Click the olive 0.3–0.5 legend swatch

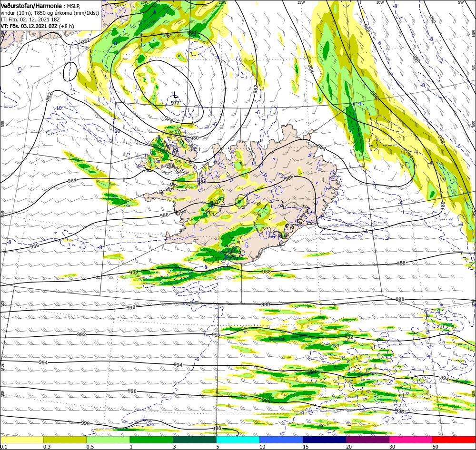coord(65,440)
